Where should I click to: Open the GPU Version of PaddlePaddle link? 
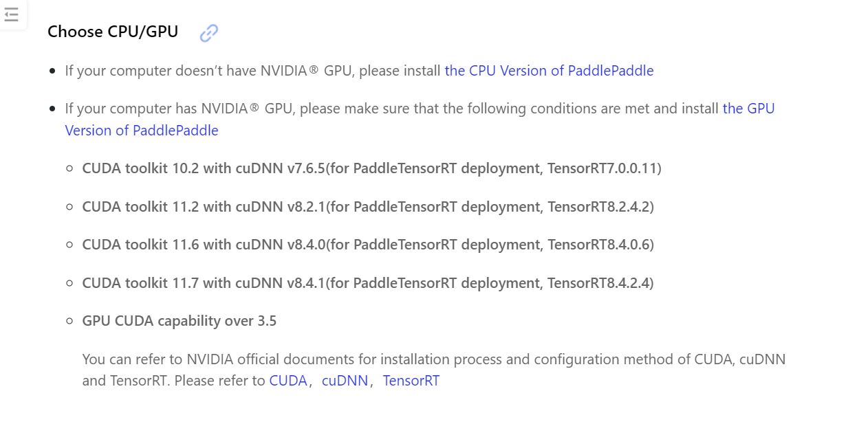(420, 120)
